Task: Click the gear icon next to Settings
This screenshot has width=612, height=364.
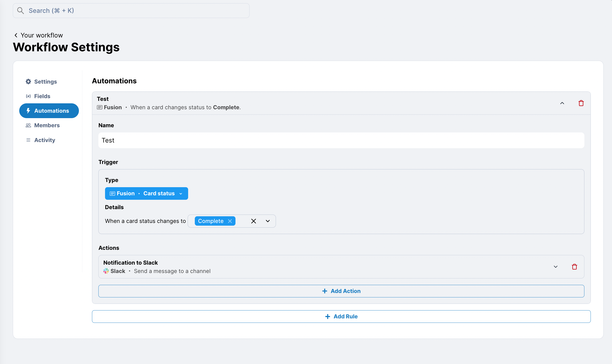Action: (28, 82)
